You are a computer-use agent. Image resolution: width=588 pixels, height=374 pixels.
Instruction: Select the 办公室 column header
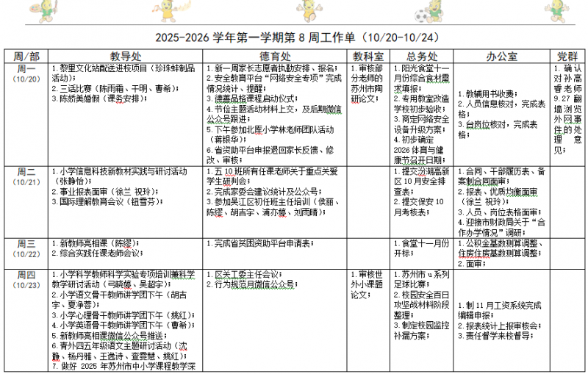tap(501, 56)
